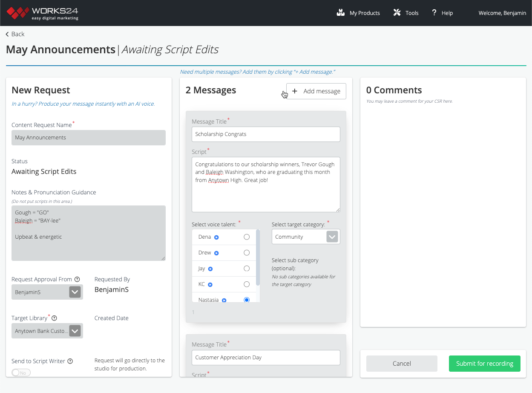Click help icon beside Target Library
The image size is (532, 393).
click(55, 318)
